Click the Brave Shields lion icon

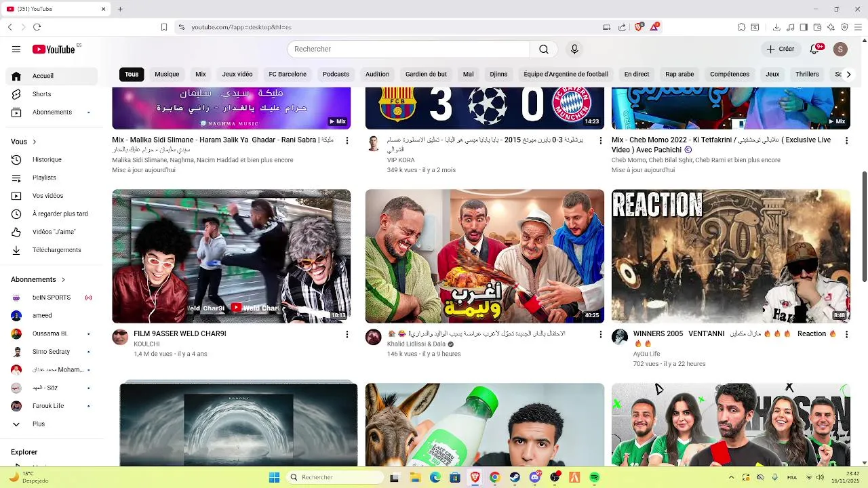tap(638, 27)
